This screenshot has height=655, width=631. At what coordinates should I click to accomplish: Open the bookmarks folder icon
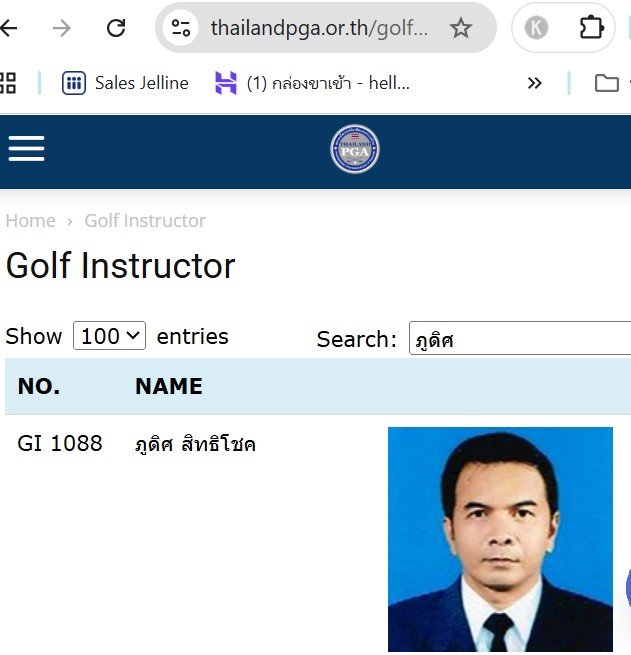(x=606, y=83)
